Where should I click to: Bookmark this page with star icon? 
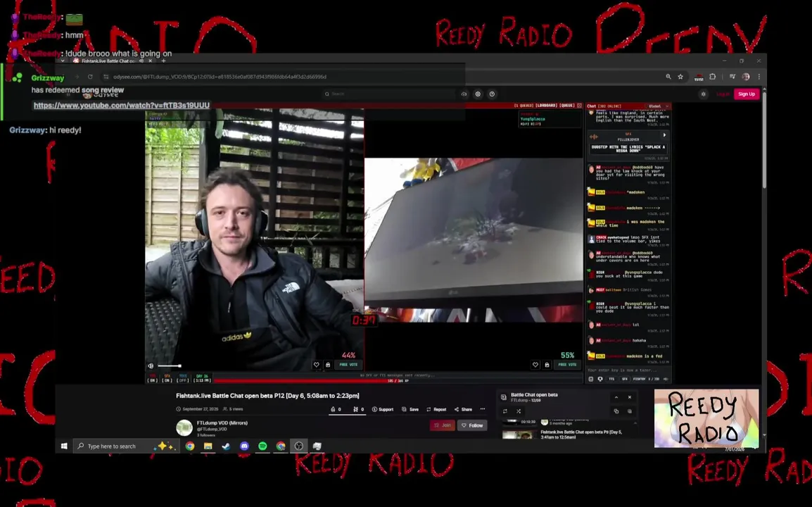pos(680,77)
